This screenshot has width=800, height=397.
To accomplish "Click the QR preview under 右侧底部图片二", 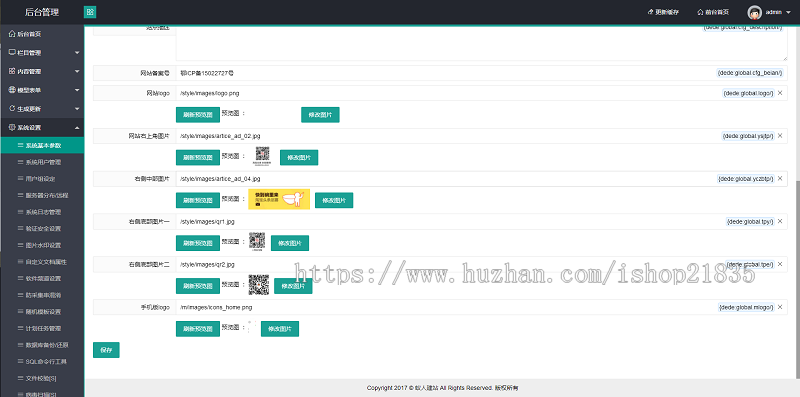I will [x=259, y=285].
